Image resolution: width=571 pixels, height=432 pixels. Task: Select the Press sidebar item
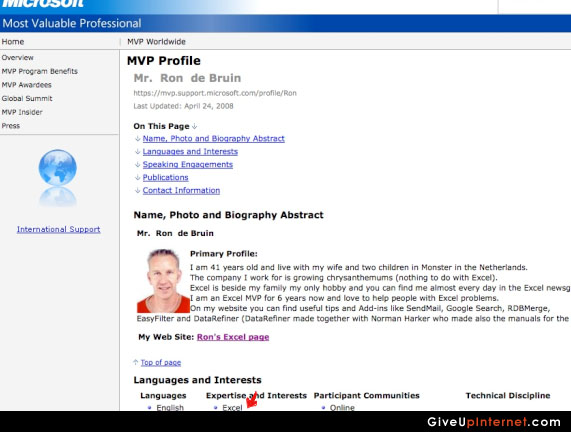coord(11,126)
